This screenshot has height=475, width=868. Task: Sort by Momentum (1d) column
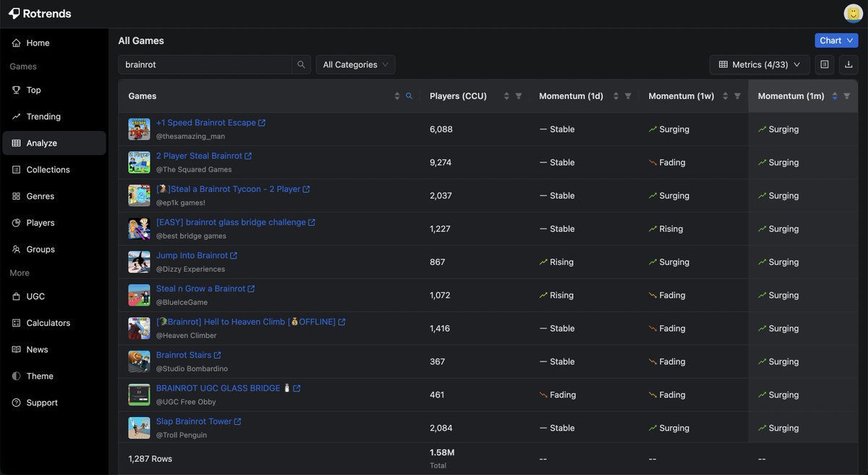tap(616, 96)
